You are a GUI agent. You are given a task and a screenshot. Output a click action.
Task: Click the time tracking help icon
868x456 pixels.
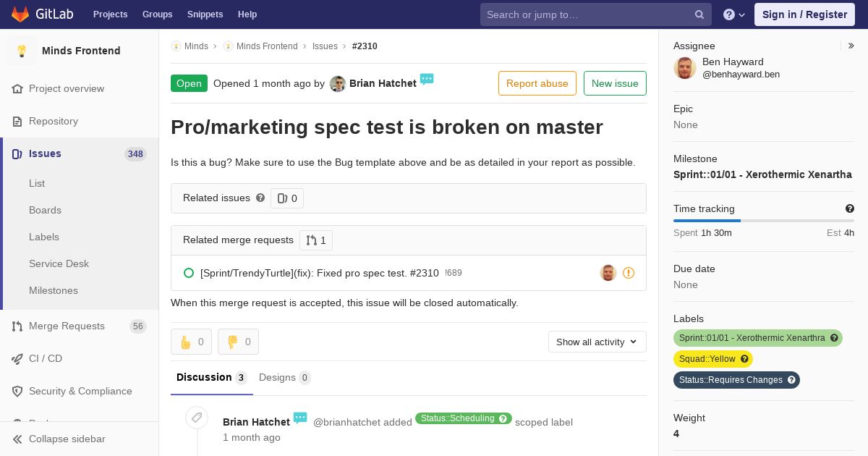(x=850, y=208)
